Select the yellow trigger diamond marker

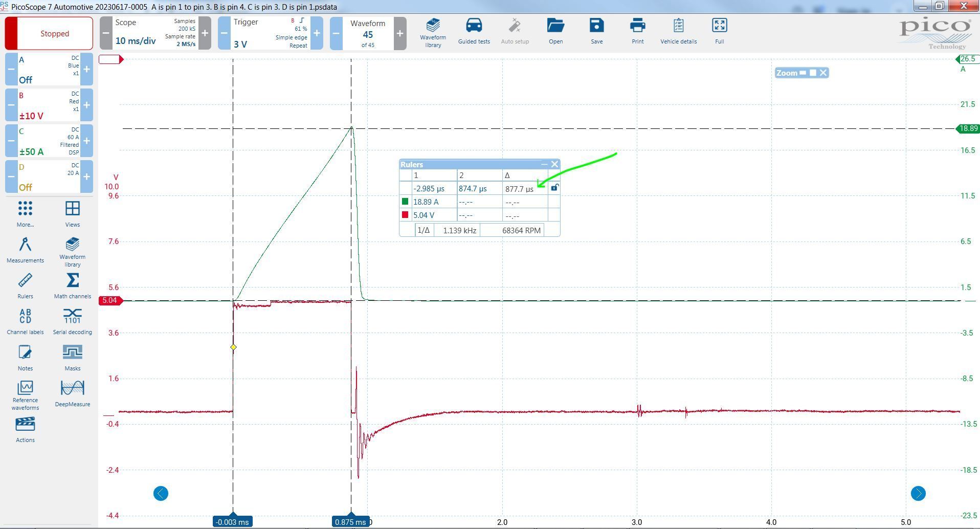click(233, 347)
